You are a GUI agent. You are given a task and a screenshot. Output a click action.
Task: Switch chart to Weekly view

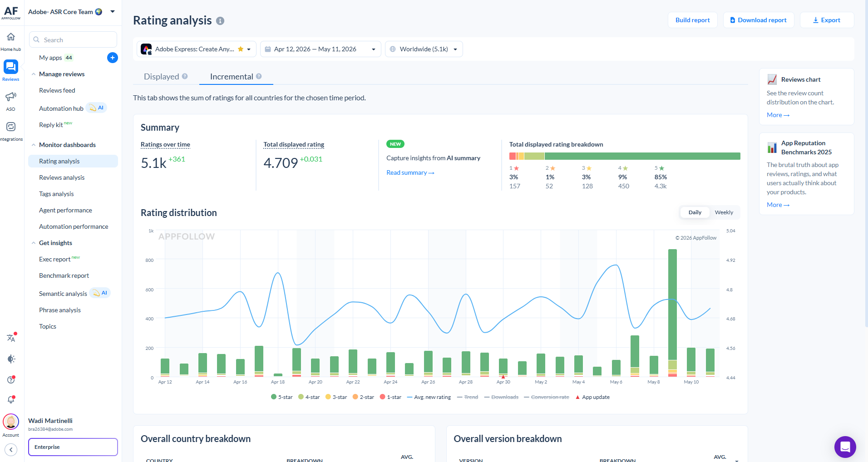click(724, 212)
